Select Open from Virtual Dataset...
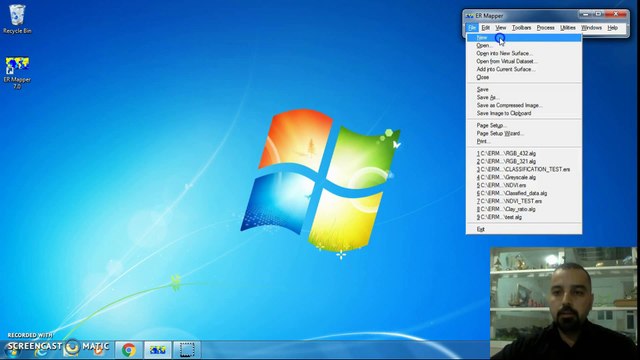640x360 pixels. click(524, 61)
